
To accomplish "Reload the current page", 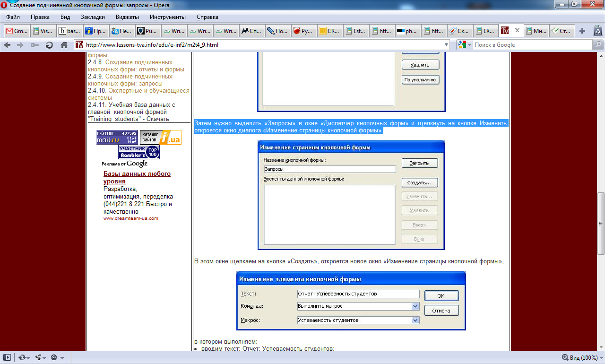I will [49, 45].
